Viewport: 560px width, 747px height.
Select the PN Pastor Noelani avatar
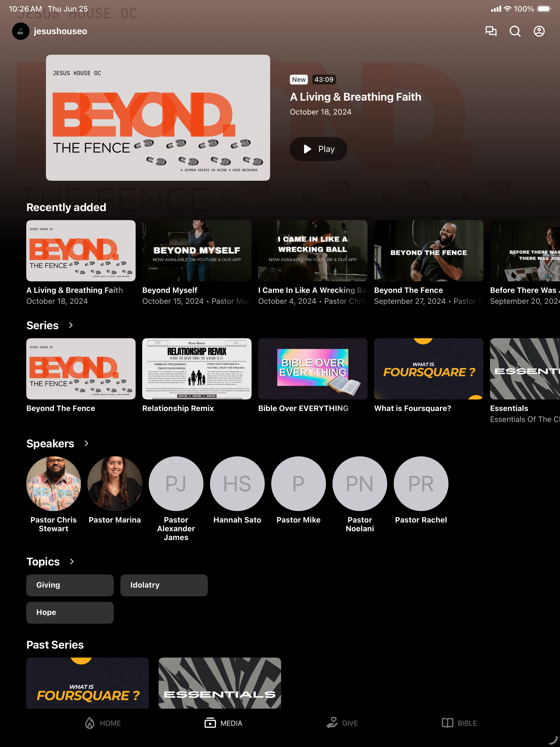pyautogui.click(x=360, y=483)
